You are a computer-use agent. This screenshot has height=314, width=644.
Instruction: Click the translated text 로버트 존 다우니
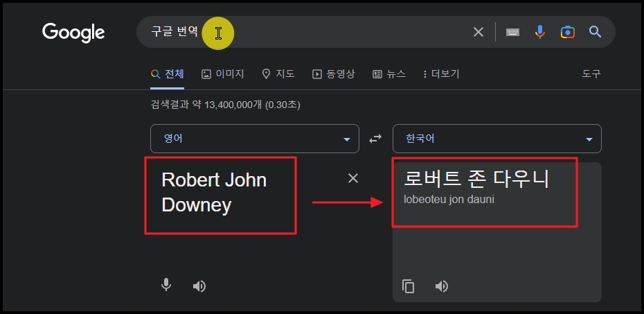pyautogui.click(x=476, y=179)
